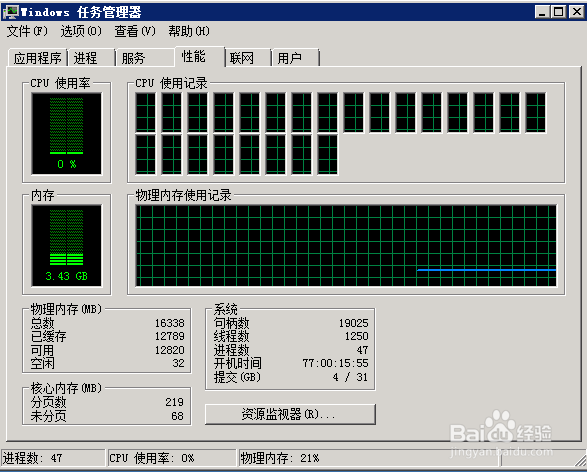Image resolution: width=587 pixels, height=472 pixels.
Task: Click the Task Manager title bar icon
Action: (x=10, y=12)
